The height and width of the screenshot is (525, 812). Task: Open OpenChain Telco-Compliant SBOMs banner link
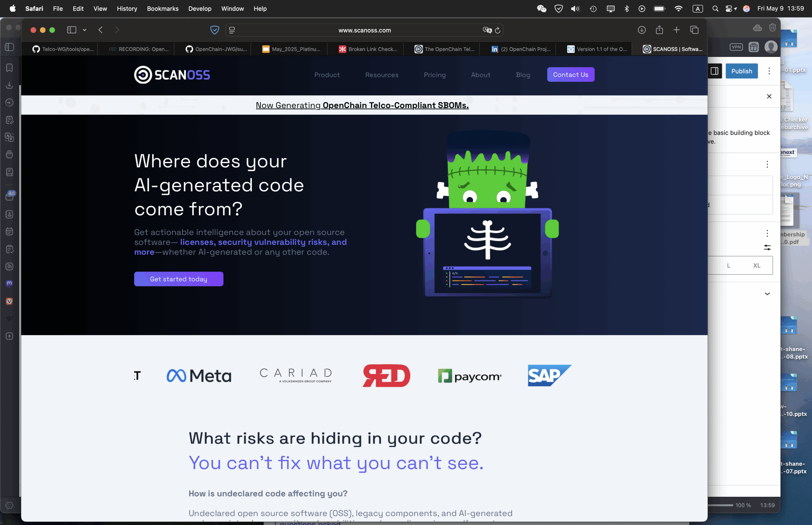(x=362, y=105)
